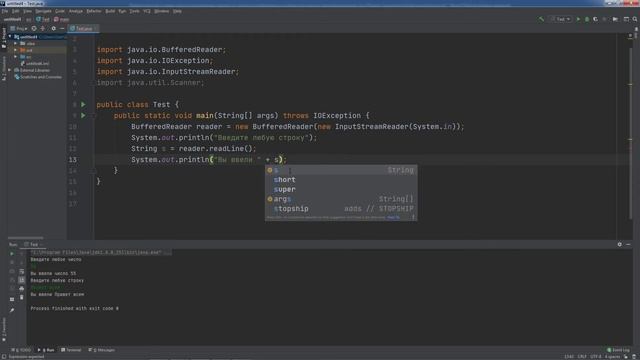
Task: Hide the Project panel with minus icon
Action: point(62,29)
